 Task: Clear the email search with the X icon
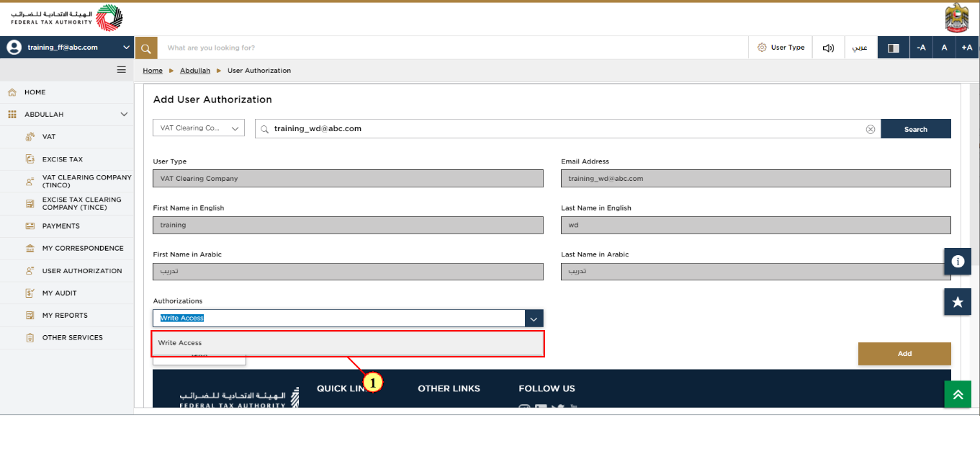(871, 129)
